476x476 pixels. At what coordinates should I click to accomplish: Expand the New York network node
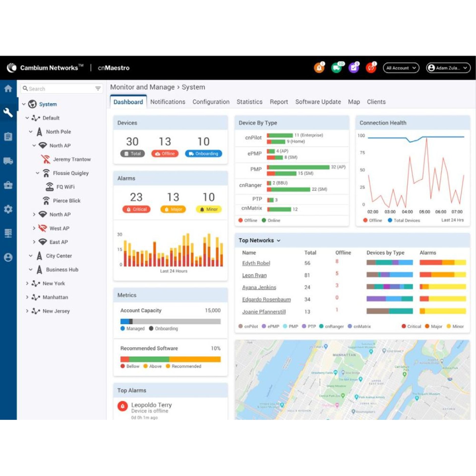[27, 283]
